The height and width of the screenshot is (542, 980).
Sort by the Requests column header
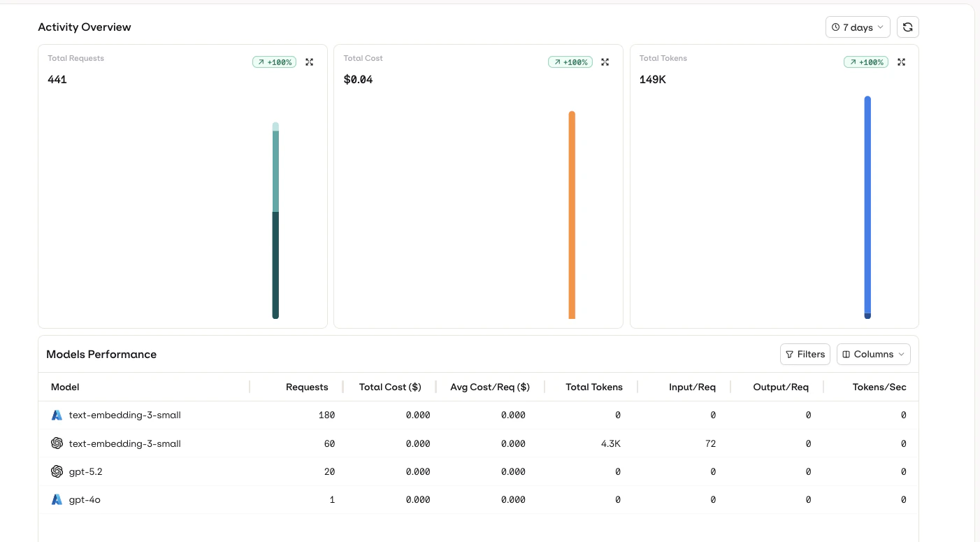307,387
